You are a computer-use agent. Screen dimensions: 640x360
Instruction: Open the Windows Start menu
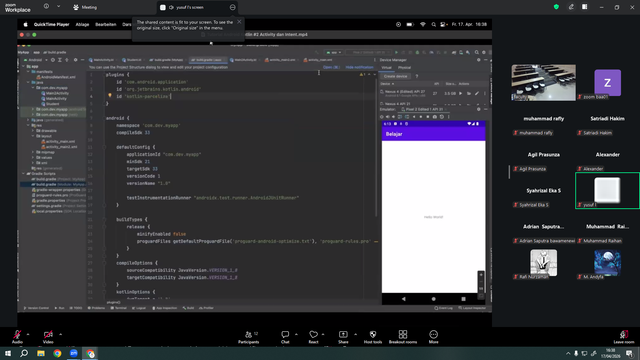(8, 353)
